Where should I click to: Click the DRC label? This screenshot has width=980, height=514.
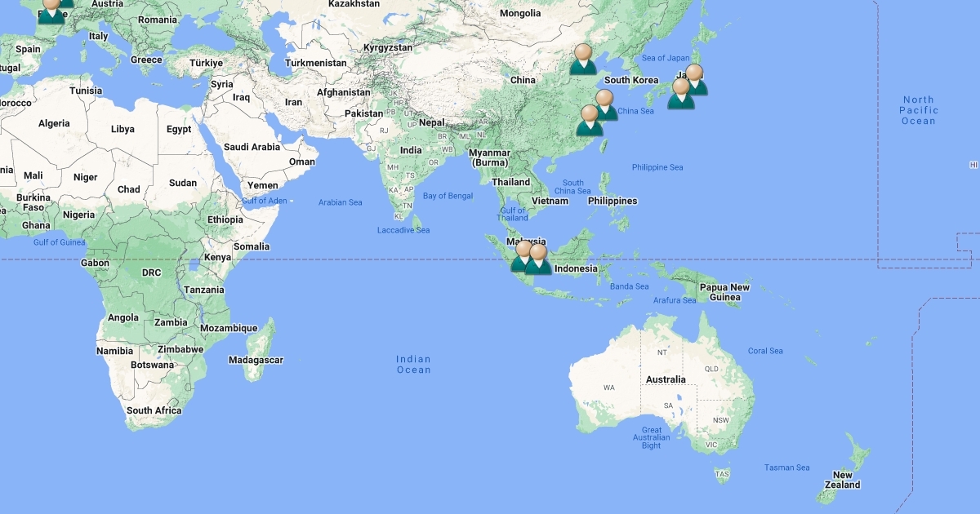pos(151,273)
